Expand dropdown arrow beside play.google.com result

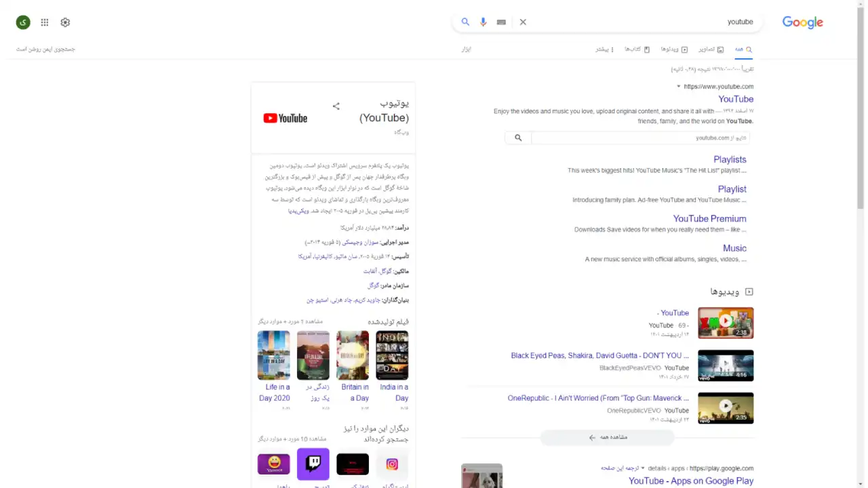(x=643, y=468)
